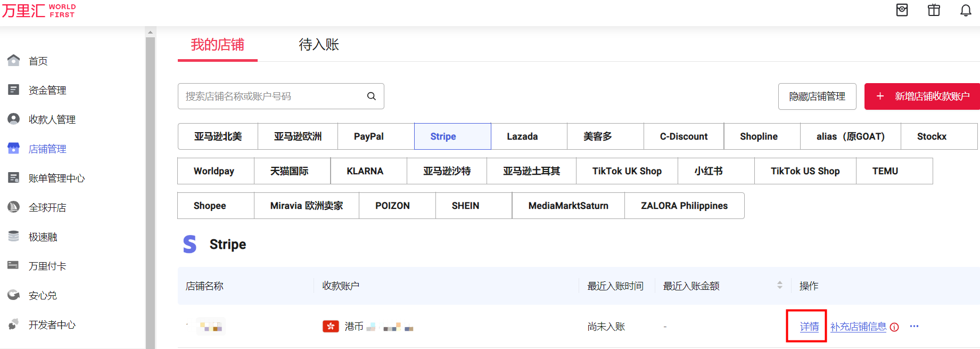Click the message inbox icon in header

[x=902, y=11]
